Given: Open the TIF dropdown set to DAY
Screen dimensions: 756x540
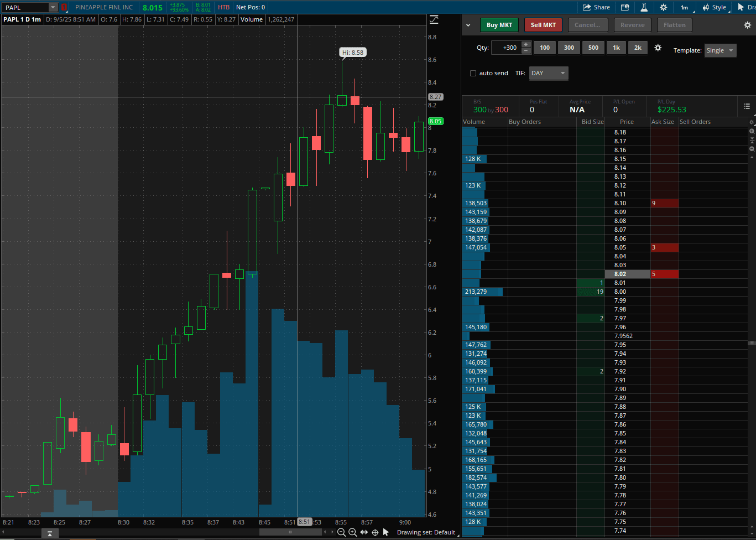Looking at the screenshot, I should tap(549, 73).
